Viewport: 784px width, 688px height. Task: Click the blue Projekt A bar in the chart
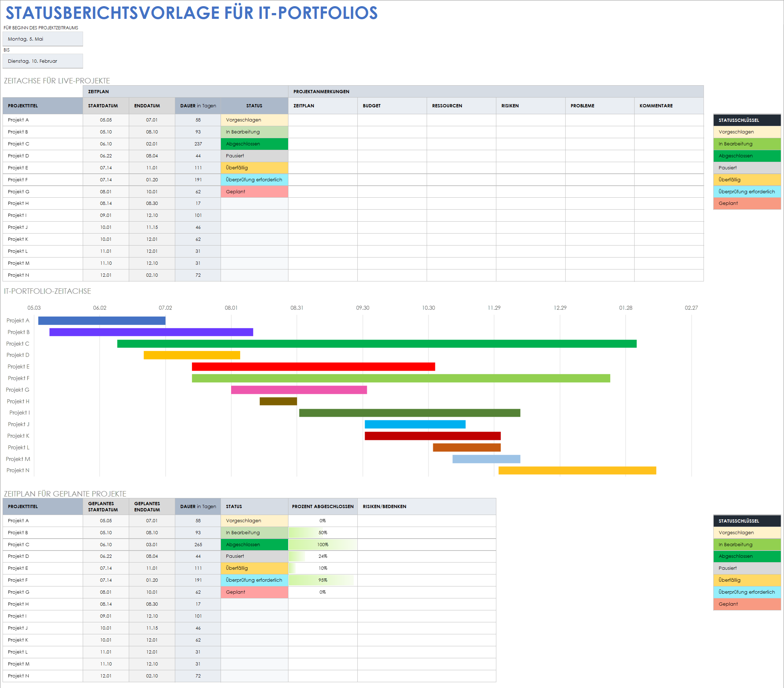(102, 321)
